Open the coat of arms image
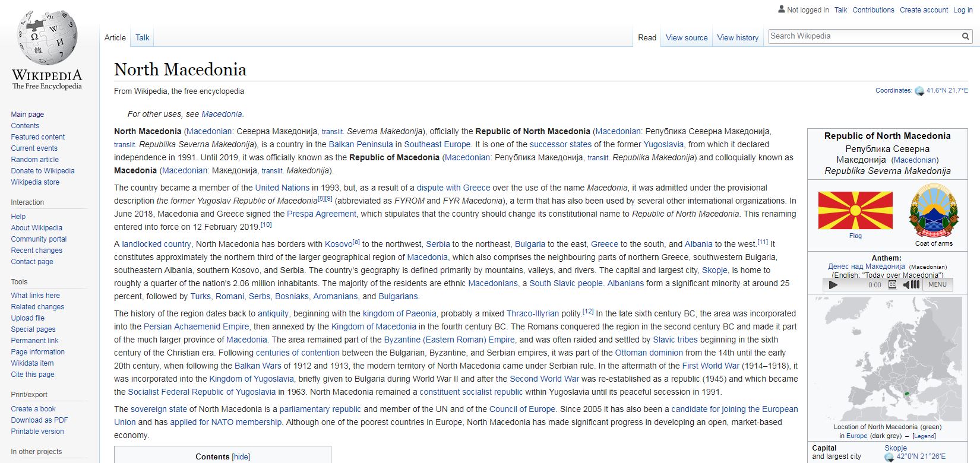The height and width of the screenshot is (463, 980). pyautogui.click(x=933, y=211)
